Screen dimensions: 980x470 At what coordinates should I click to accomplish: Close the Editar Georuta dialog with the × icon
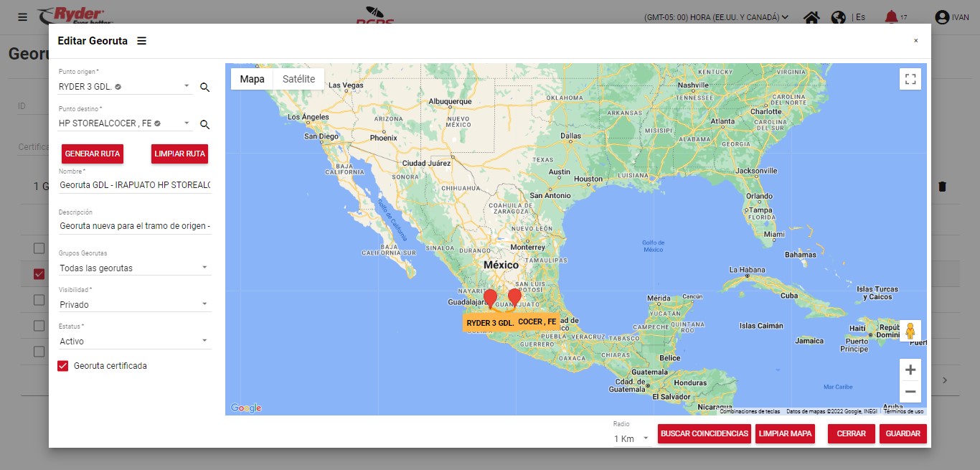pyautogui.click(x=915, y=41)
